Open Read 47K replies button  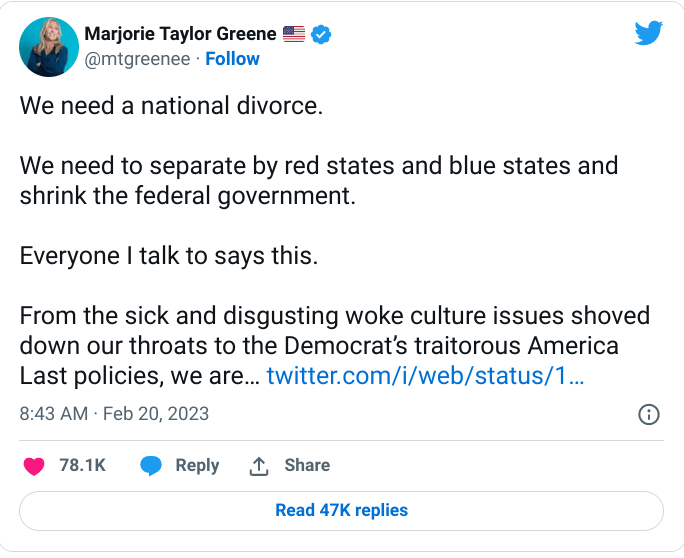(x=341, y=510)
